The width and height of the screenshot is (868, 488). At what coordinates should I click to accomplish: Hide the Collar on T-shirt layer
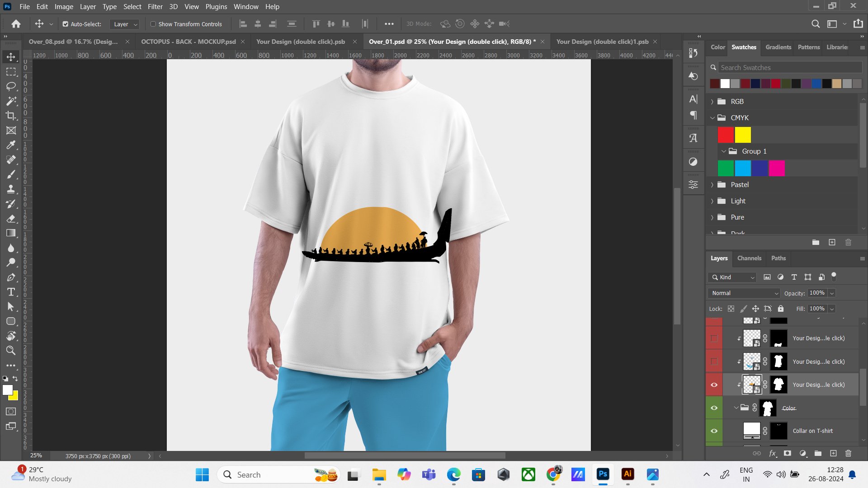(x=714, y=431)
